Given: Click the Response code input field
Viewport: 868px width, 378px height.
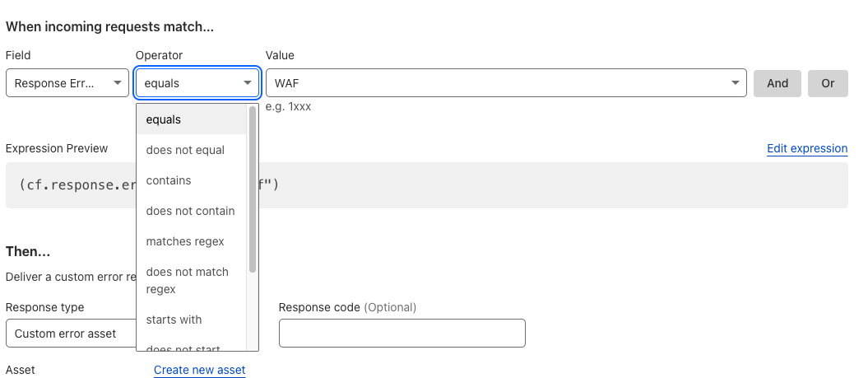Looking at the screenshot, I should coord(402,334).
